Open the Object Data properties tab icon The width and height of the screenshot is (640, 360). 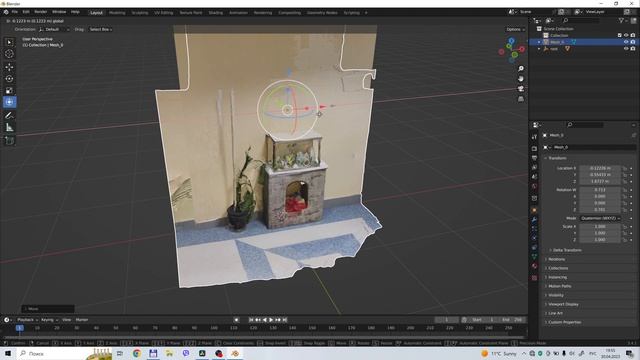click(x=534, y=257)
